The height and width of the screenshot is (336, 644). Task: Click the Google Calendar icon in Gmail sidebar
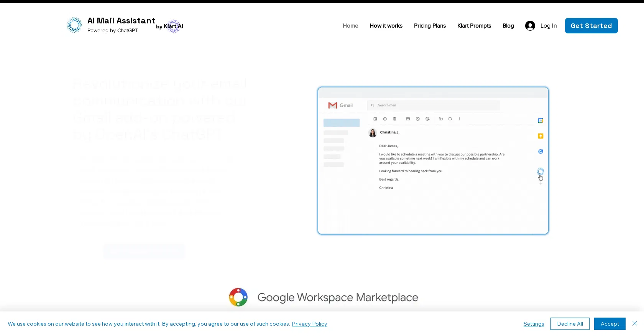tap(540, 120)
